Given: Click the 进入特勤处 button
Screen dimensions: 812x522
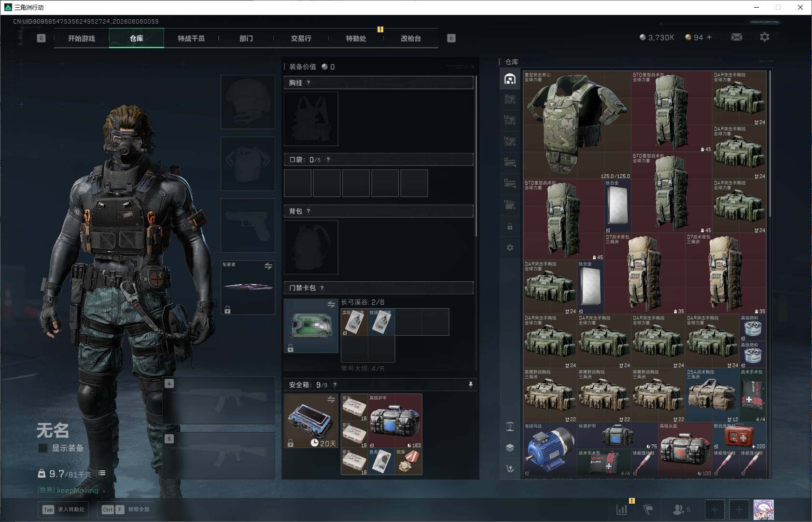Looking at the screenshot, I should click(64, 509).
